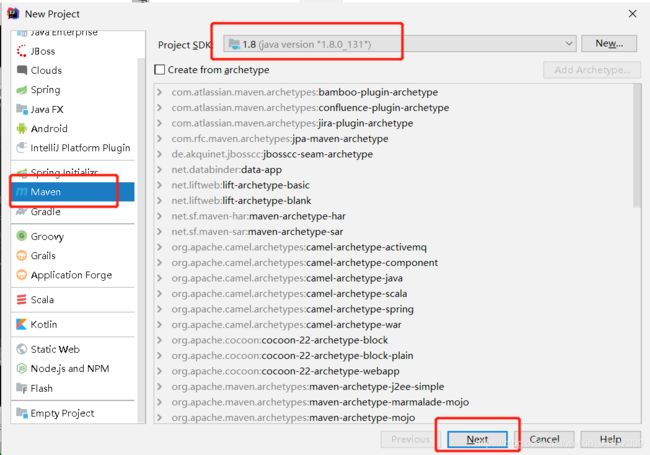
Task: Select Empty Project label
Action: 62,413
